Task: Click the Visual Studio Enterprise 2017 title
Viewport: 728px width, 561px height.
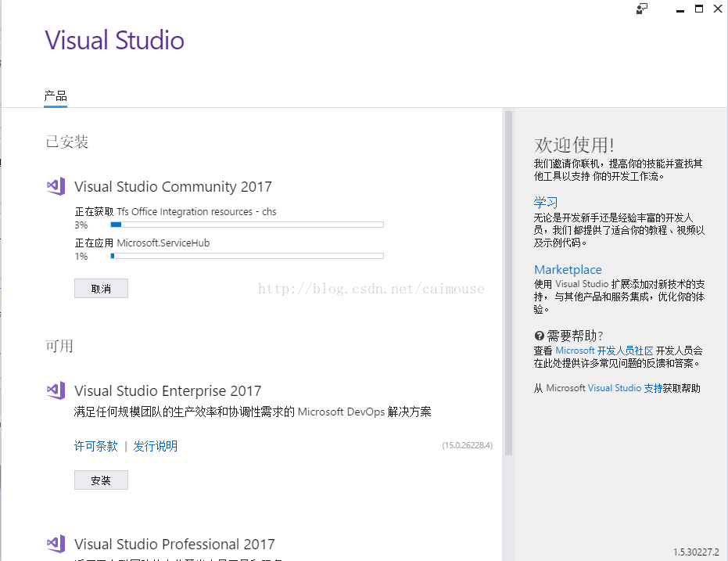Action: tap(168, 390)
